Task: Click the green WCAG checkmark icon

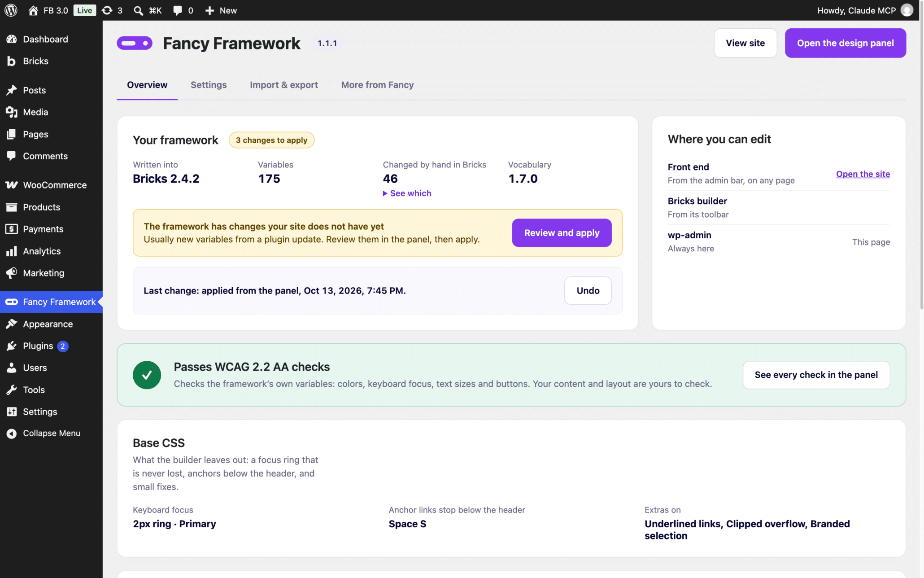Action: point(147,375)
